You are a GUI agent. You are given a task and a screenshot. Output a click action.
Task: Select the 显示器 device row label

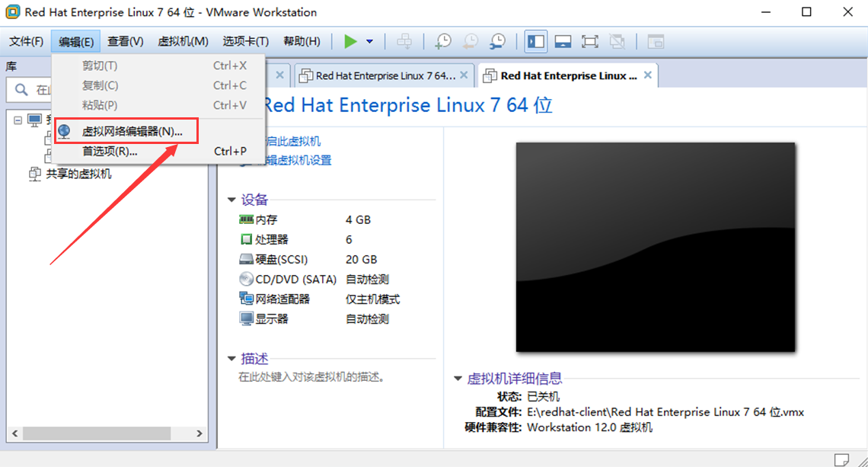coord(272,319)
